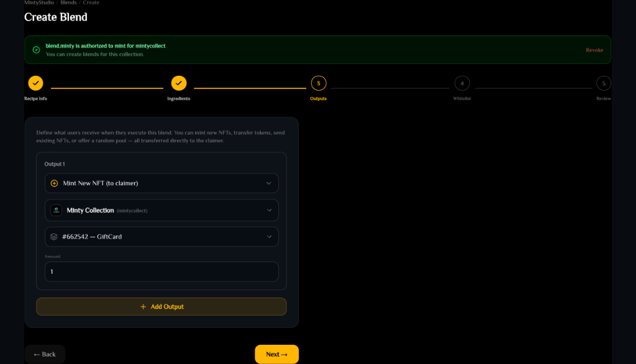Select the Recipe Info step label
Image resolution: width=636 pixels, height=364 pixels.
click(x=35, y=99)
